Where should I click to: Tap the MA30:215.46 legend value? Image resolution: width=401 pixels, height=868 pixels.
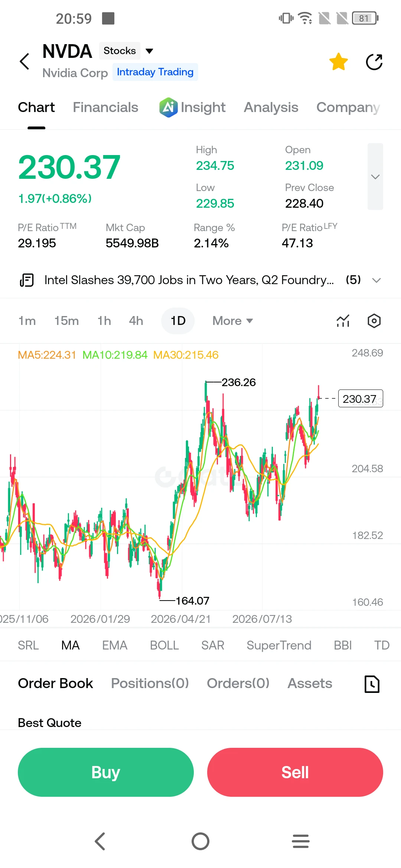point(186,355)
